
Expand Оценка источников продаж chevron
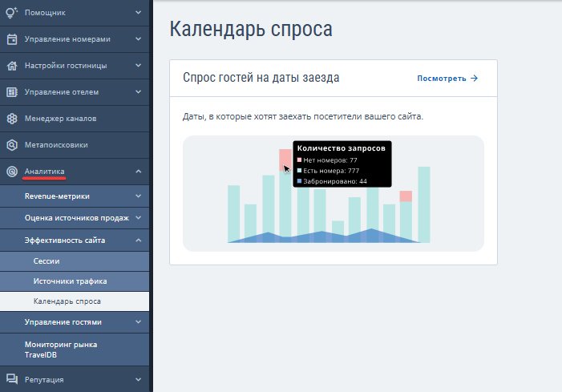coord(138,217)
